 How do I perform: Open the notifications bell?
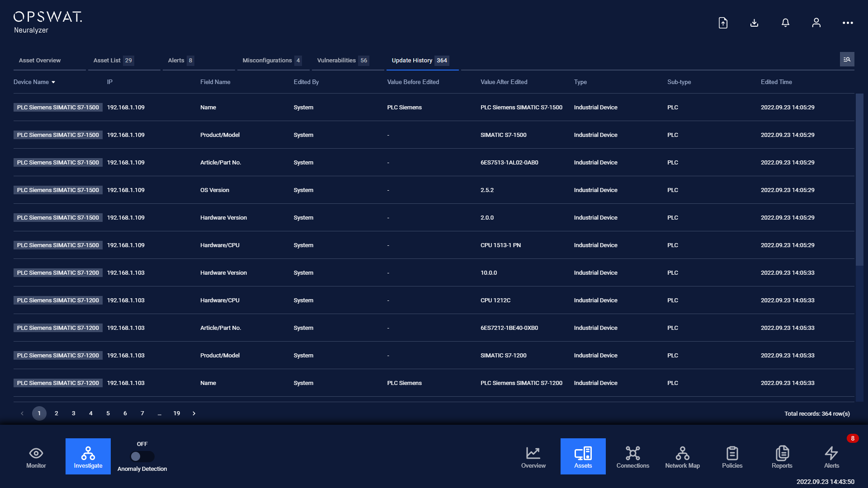(x=785, y=23)
